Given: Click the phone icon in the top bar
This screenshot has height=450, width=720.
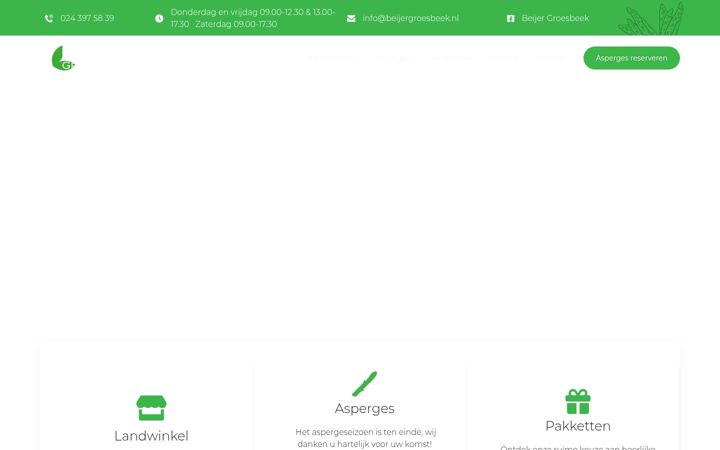Looking at the screenshot, I should click(x=49, y=18).
